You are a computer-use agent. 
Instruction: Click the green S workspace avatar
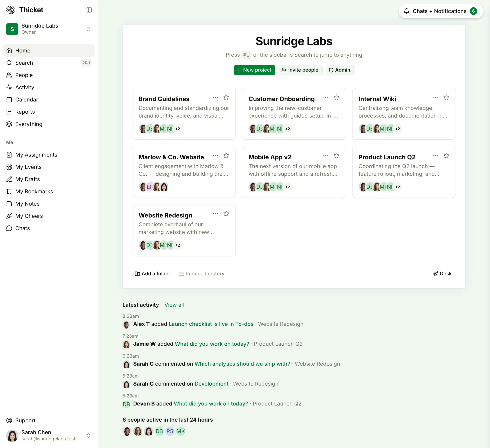pos(12,29)
